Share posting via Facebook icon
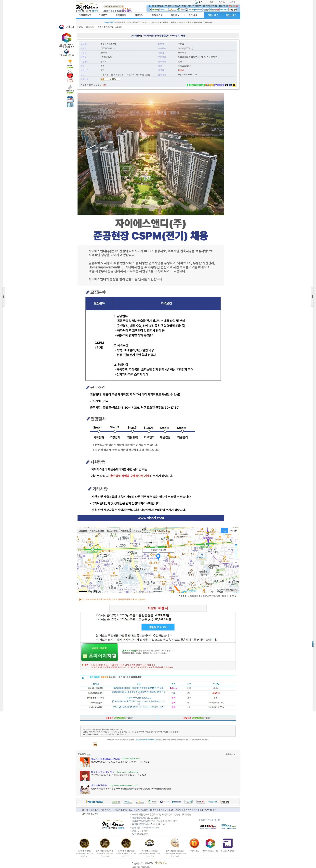The height and width of the screenshot is (868, 316). (x=230, y=85)
